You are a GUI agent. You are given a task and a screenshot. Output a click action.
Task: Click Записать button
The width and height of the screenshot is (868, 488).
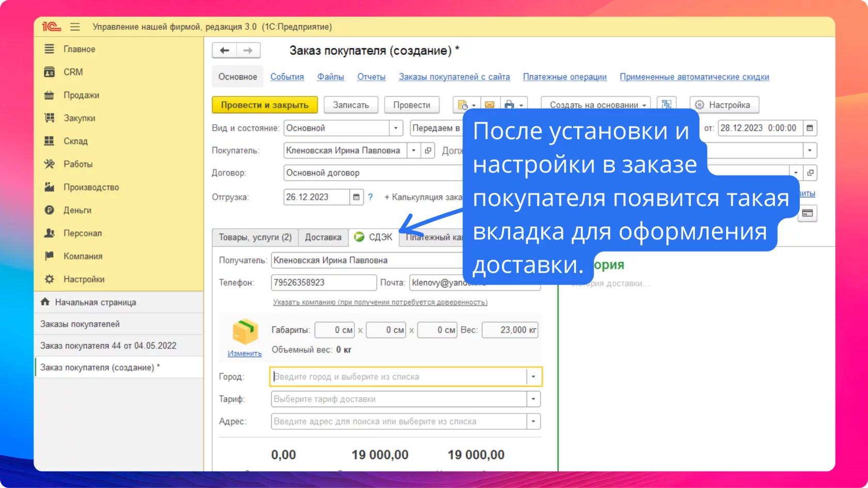click(x=351, y=105)
